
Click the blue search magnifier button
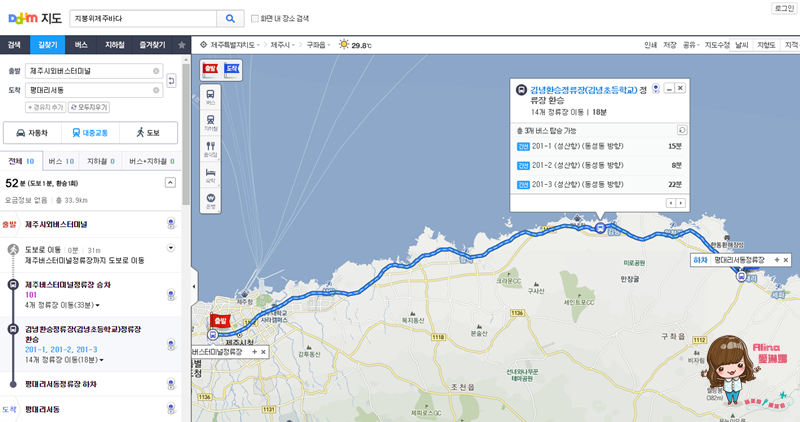(x=230, y=18)
